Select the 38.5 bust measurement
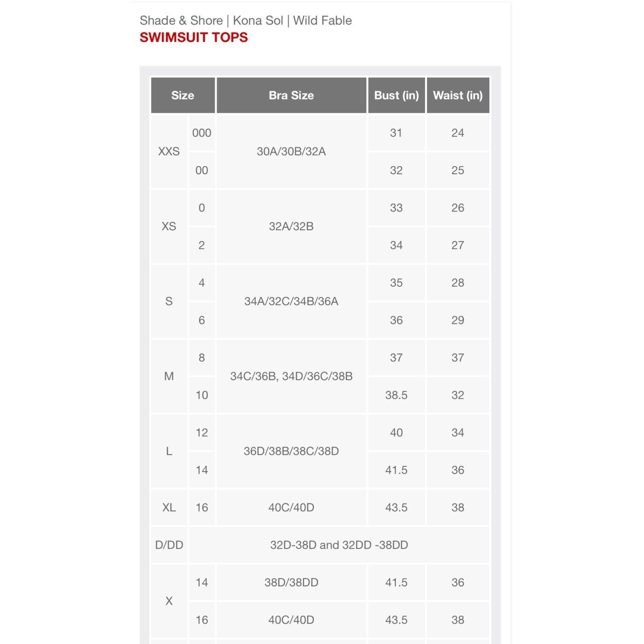This screenshot has width=644, height=644. 396,395
